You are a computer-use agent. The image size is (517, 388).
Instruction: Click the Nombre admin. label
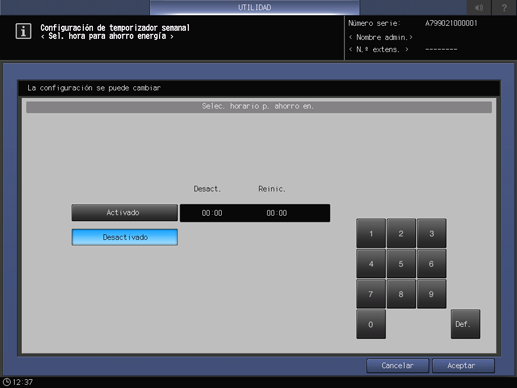pyautogui.click(x=381, y=37)
